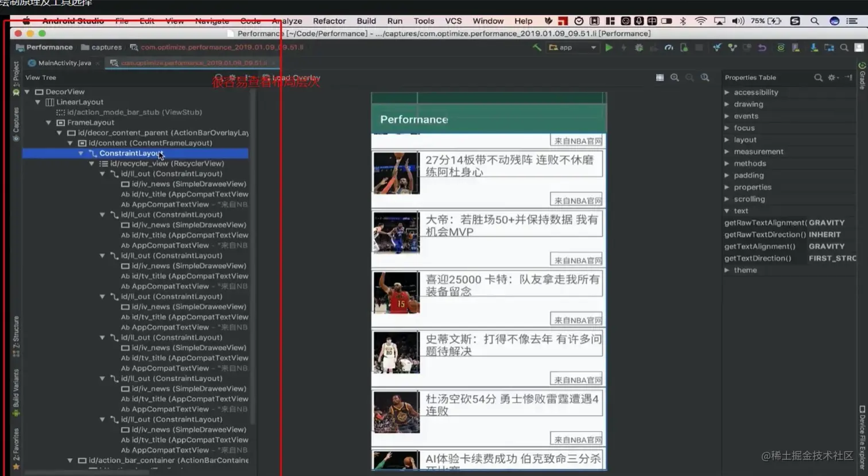
Task: Click the getRawTextDirection() property row
Action: click(790, 235)
